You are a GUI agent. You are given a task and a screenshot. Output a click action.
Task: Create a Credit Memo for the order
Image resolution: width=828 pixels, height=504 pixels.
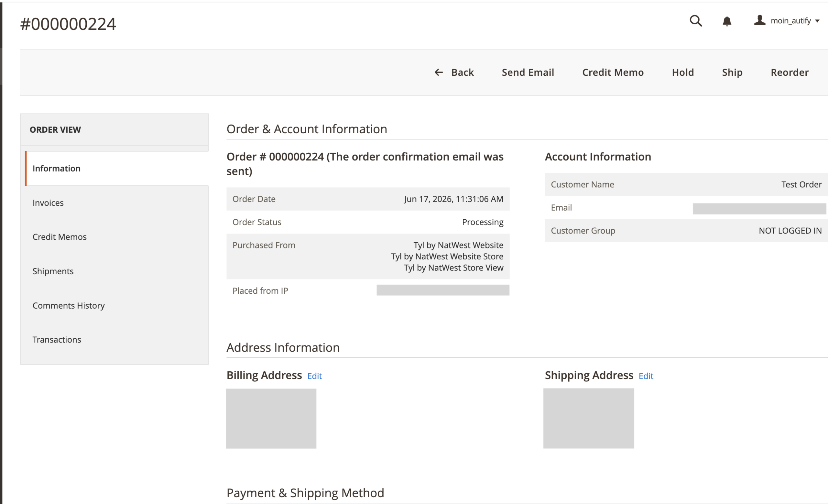coord(613,72)
